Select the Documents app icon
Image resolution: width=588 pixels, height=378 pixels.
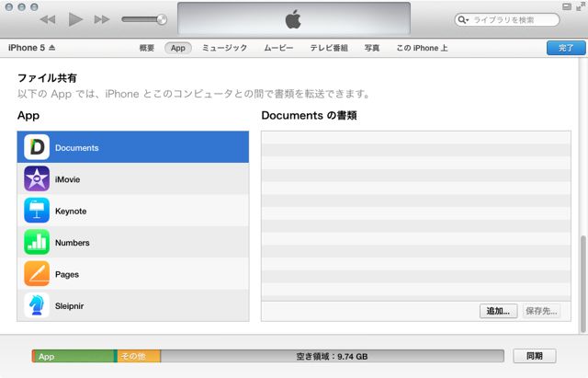coord(37,147)
